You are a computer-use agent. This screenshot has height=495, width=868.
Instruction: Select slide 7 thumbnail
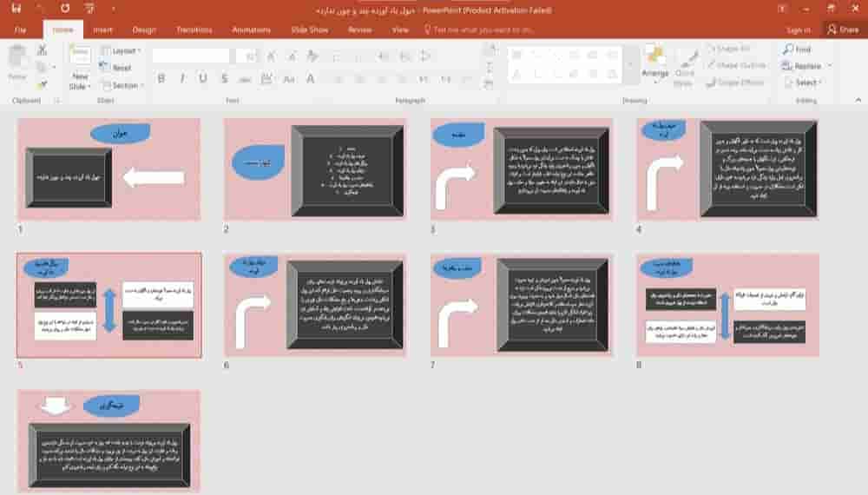[522, 305]
